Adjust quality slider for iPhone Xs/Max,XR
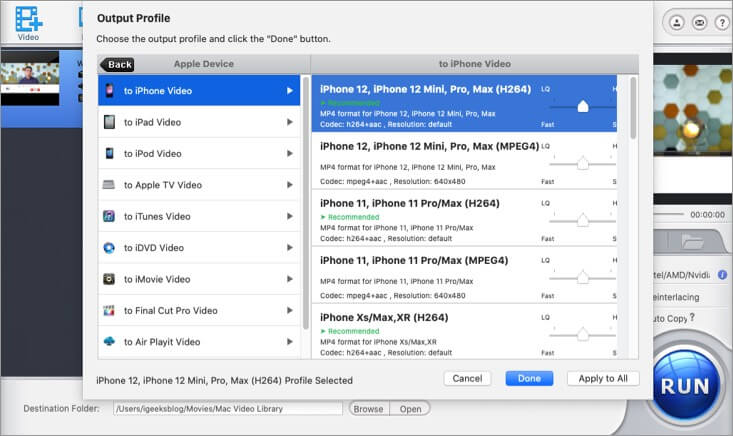 coord(582,335)
